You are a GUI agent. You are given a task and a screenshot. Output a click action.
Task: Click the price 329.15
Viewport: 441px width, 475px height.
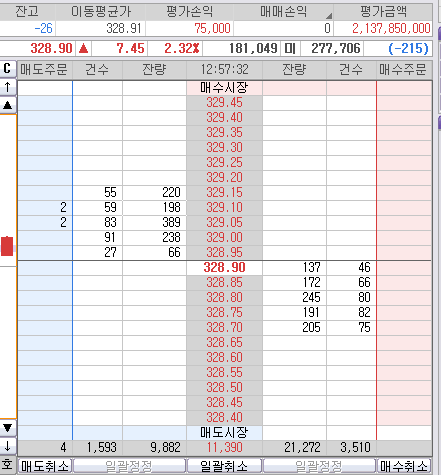(224, 193)
